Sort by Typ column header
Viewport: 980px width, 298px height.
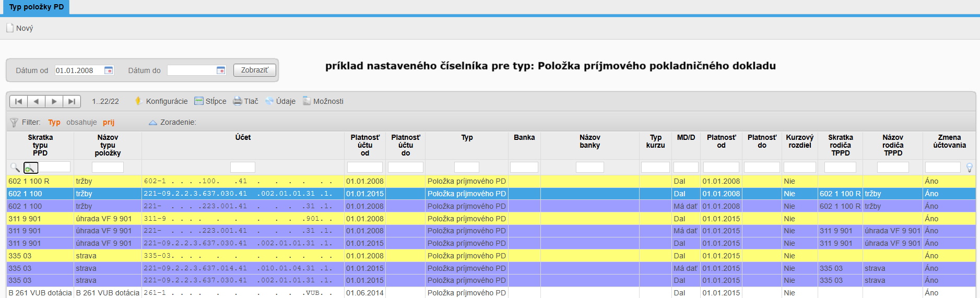tap(467, 137)
